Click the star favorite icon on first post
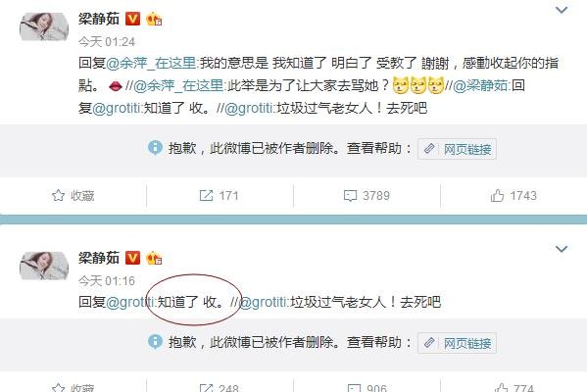587x392 pixels. [58, 195]
